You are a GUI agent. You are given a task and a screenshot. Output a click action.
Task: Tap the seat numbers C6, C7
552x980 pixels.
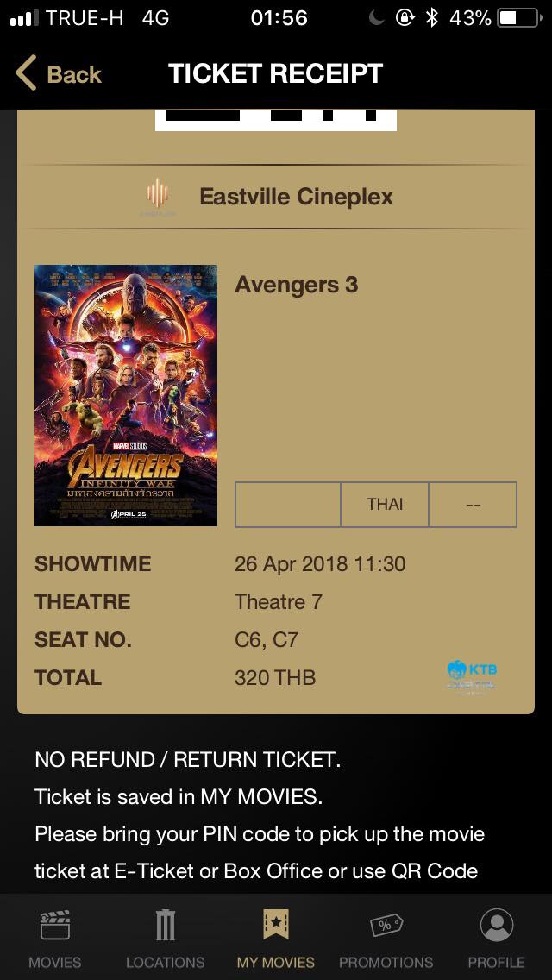(267, 639)
